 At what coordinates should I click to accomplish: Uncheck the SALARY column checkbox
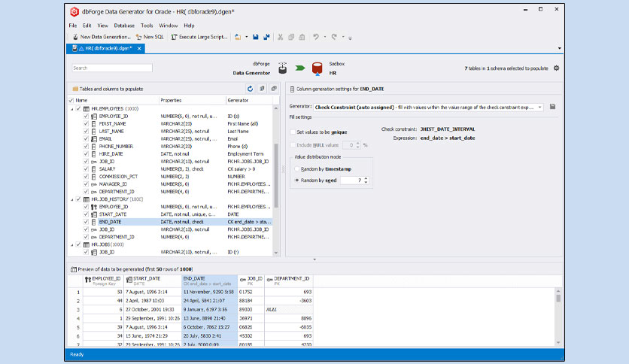pyautogui.click(x=86, y=169)
